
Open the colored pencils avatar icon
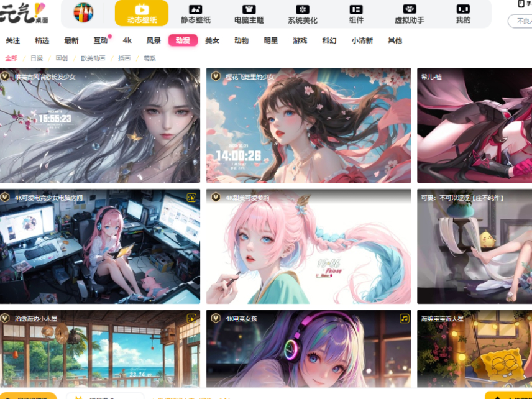coord(83,12)
